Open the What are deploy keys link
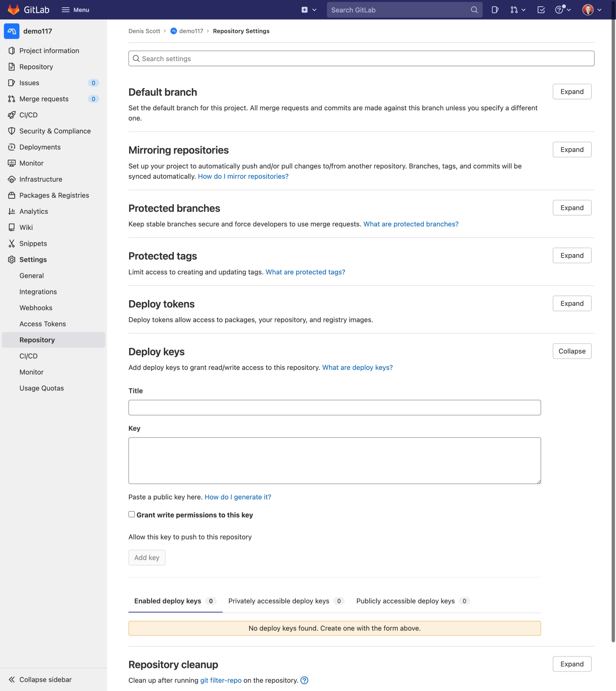 pyautogui.click(x=357, y=367)
